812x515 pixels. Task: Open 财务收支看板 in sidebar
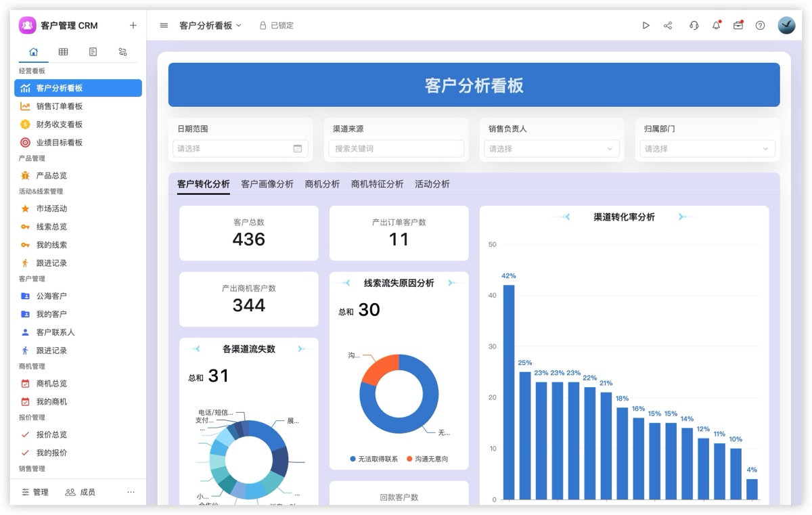tap(78, 125)
